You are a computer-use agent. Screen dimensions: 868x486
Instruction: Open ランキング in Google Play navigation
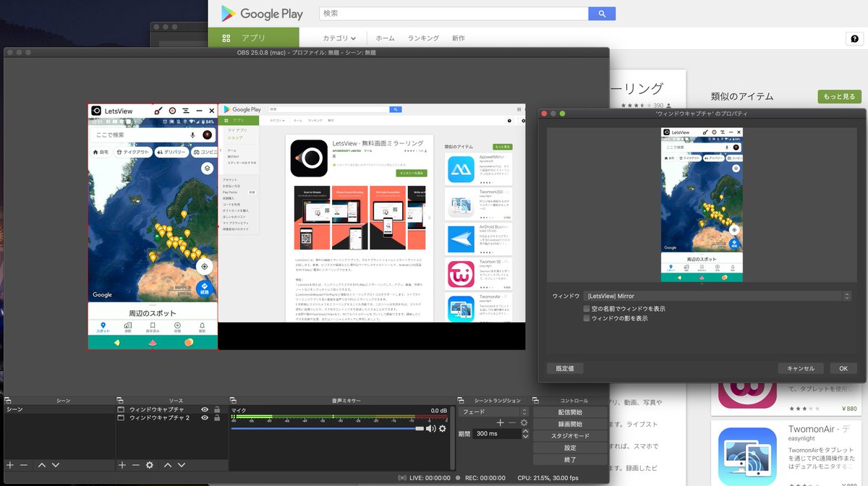pyautogui.click(x=423, y=38)
